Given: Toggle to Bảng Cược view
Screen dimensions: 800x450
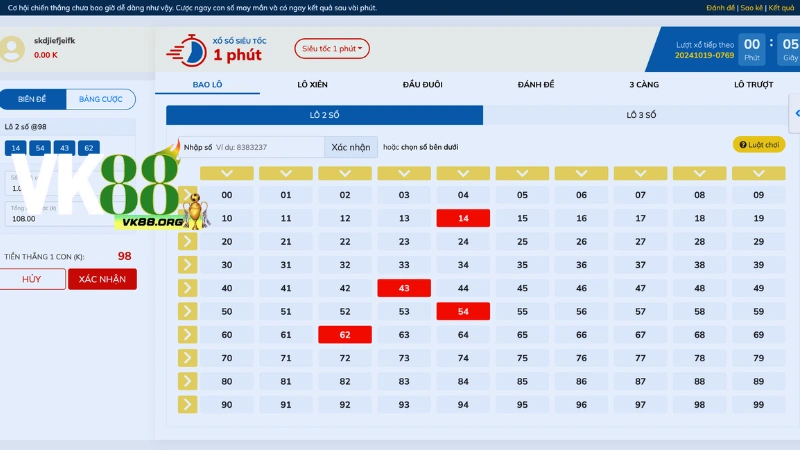Looking at the screenshot, I should point(100,99).
